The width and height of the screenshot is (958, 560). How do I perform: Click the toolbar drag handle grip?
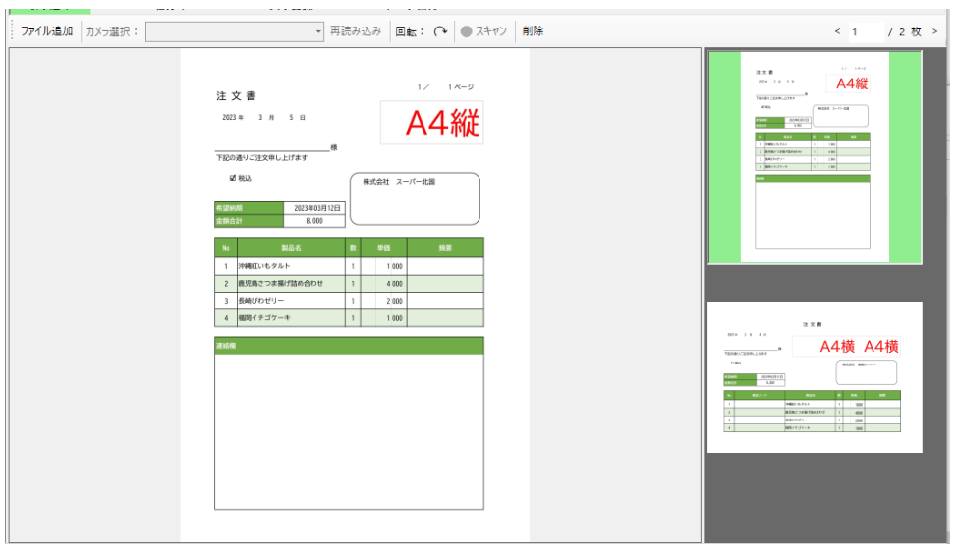[x=12, y=31]
